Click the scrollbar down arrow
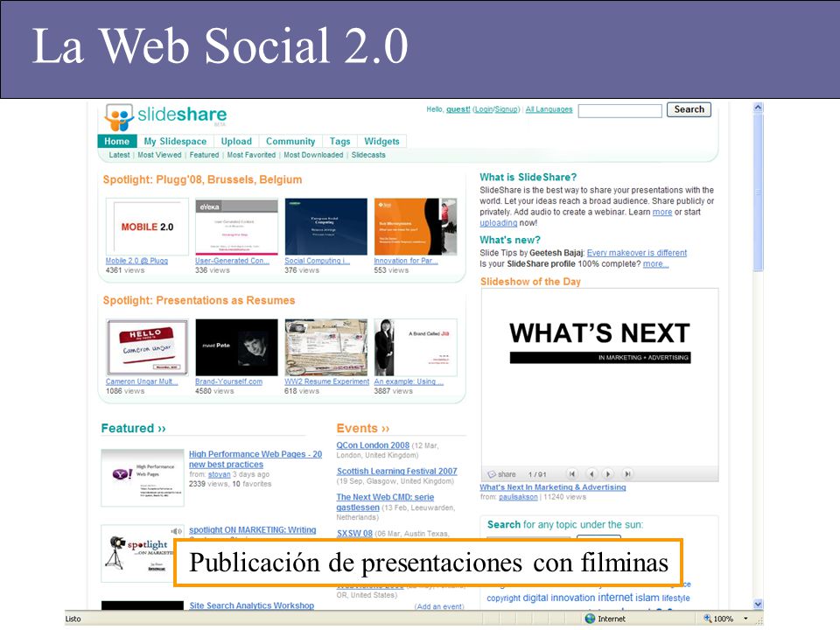This screenshot has height=630, width=840. [x=758, y=604]
